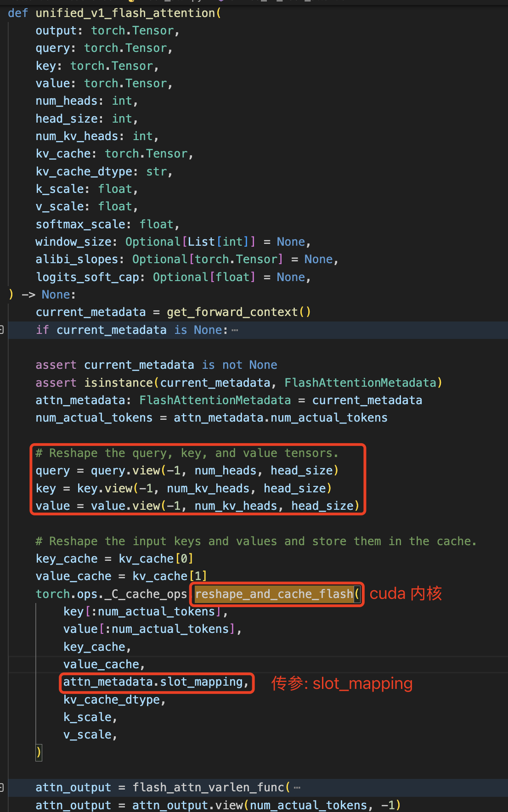Viewport: 508px width, 812px height.
Task: Expand the folded flash_attn_varlen_func call ellipsis
Action: coord(297,788)
